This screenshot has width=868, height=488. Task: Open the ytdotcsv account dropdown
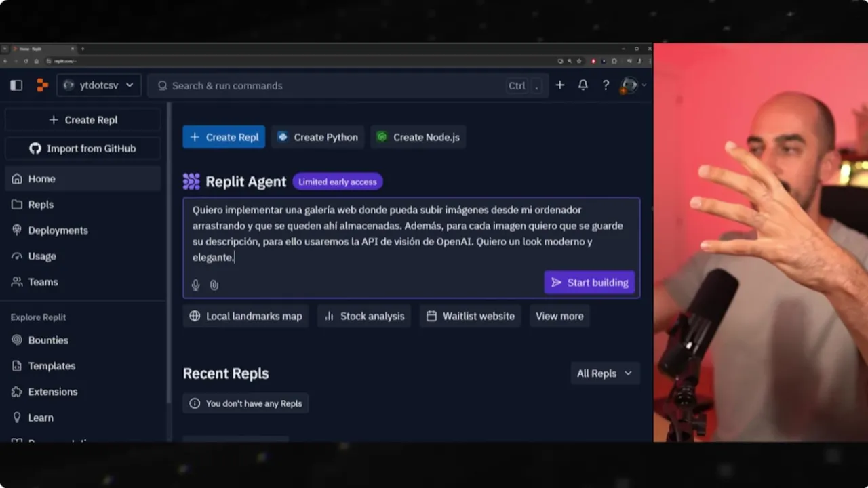coord(99,85)
